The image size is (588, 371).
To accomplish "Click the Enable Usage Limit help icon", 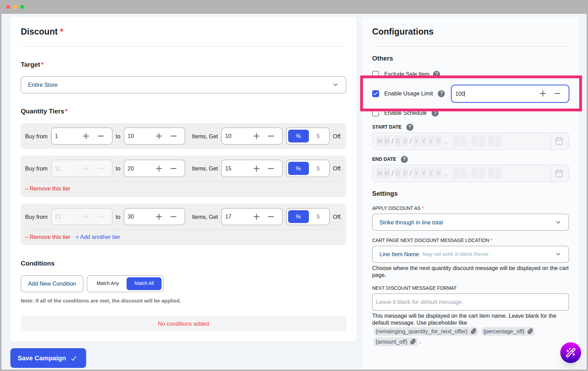I will pyautogui.click(x=441, y=94).
